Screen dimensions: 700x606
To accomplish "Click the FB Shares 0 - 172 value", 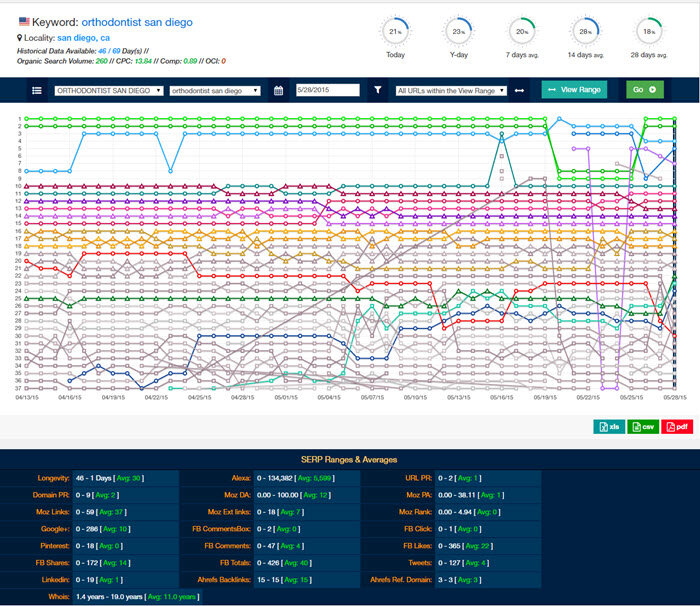I will click(x=103, y=563).
